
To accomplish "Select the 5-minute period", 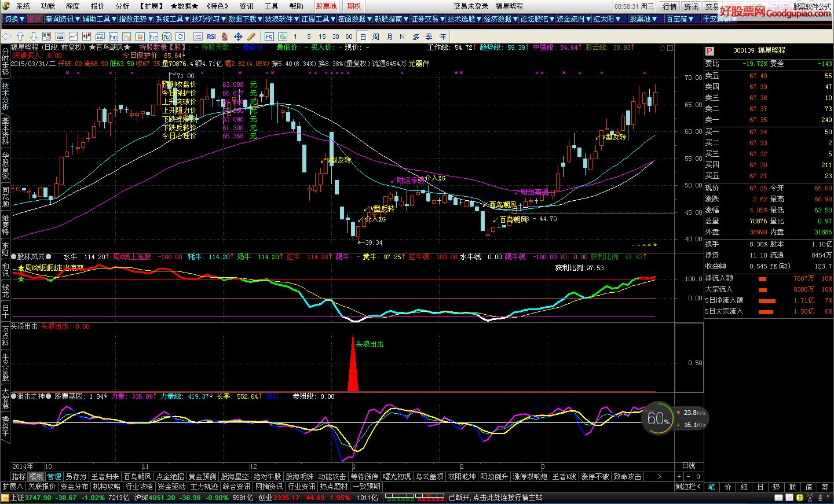I will coord(309,36).
